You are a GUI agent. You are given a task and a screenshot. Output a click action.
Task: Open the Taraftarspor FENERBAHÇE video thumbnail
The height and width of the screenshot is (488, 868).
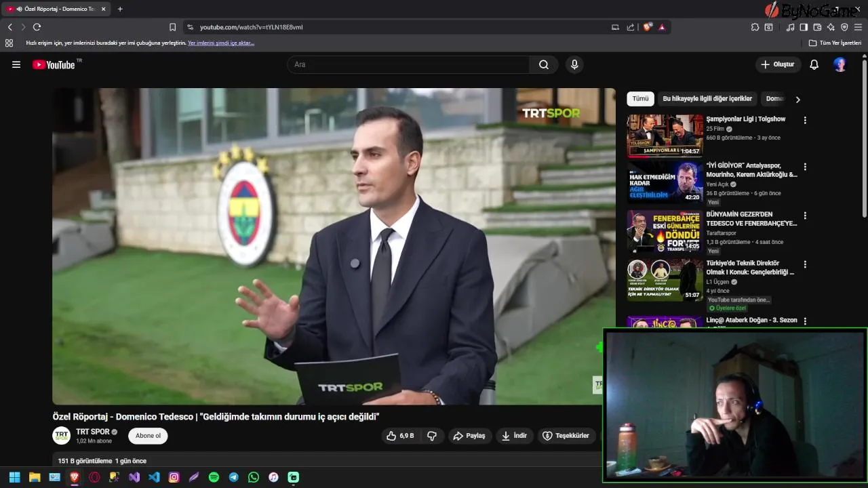pyautogui.click(x=665, y=231)
